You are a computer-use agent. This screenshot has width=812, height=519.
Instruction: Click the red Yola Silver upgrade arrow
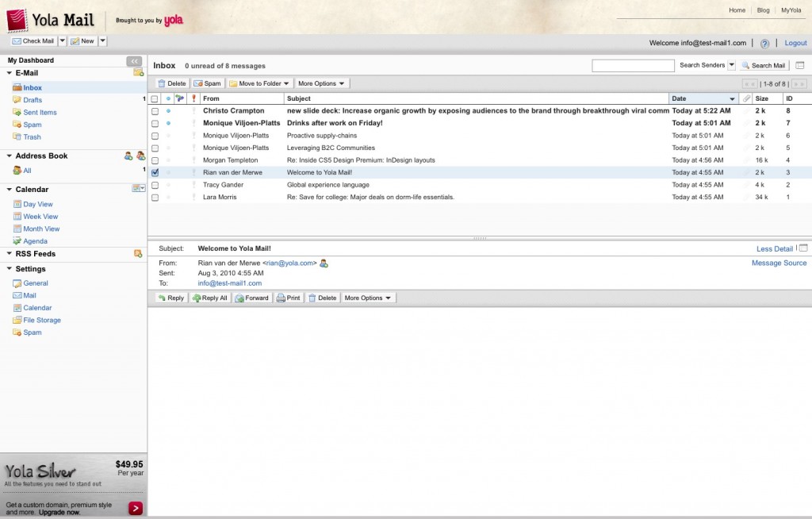[136, 508]
